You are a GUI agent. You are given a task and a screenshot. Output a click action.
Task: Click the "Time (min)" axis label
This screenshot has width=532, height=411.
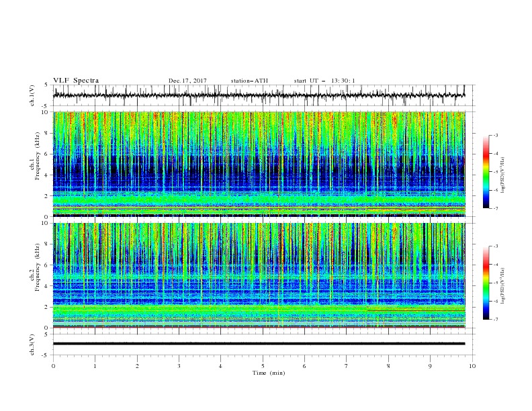[269, 373]
